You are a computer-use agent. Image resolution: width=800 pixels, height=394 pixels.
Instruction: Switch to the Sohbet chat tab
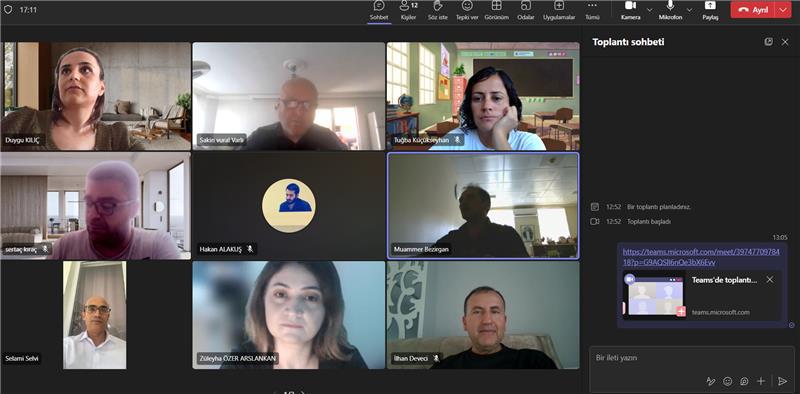(x=379, y=11)
